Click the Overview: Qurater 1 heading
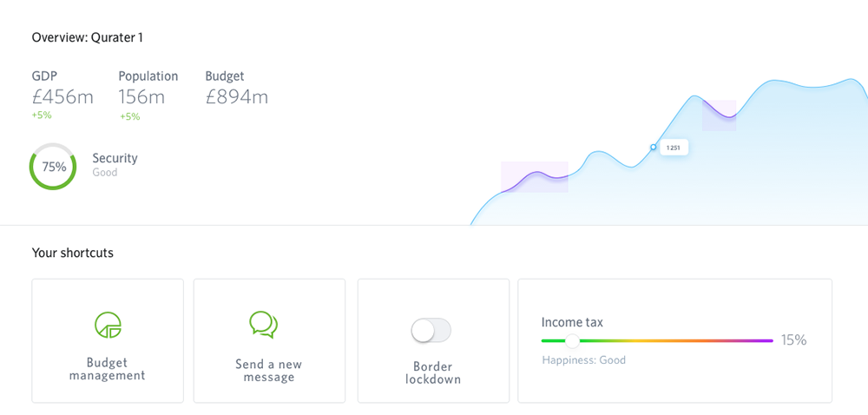 pyautogui.click(x=88, y=37)
